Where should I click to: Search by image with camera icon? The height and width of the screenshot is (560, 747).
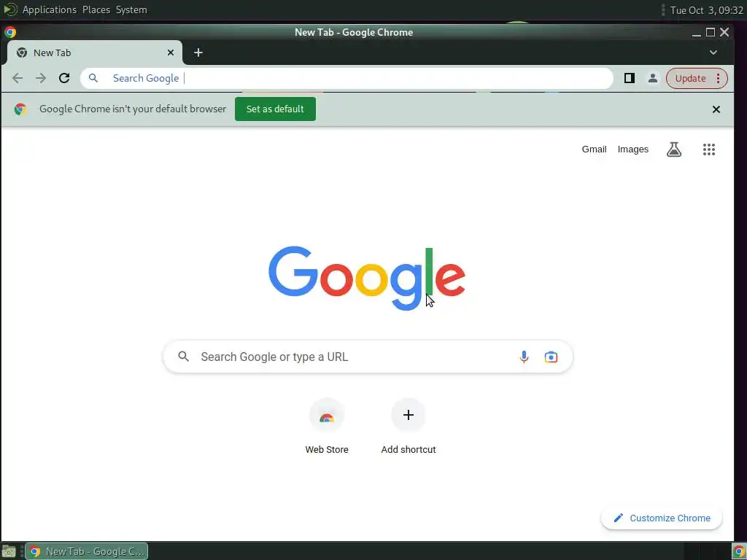tap(551, 357)
